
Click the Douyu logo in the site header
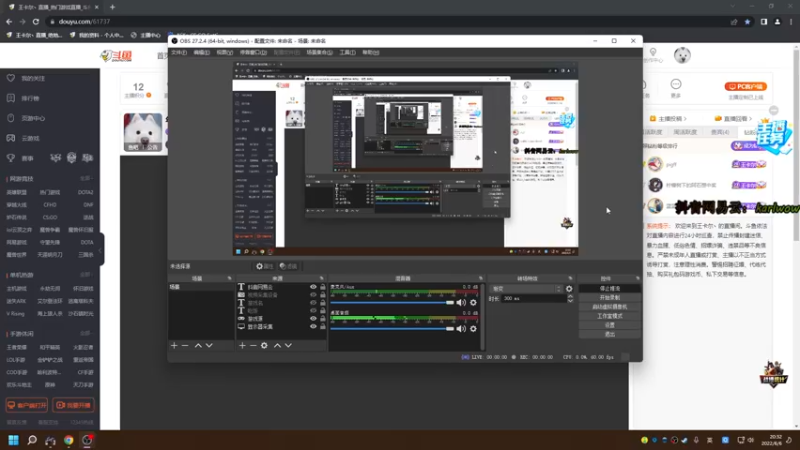pos(116,56)
